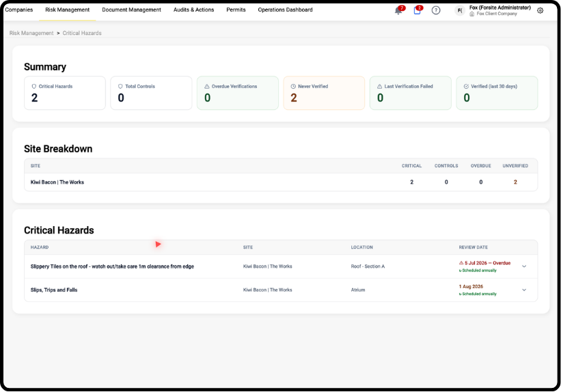Screen dimensions: 561x392
Task: Click the warning icon on Overdue Verifications card
Action: coord(207,86)
